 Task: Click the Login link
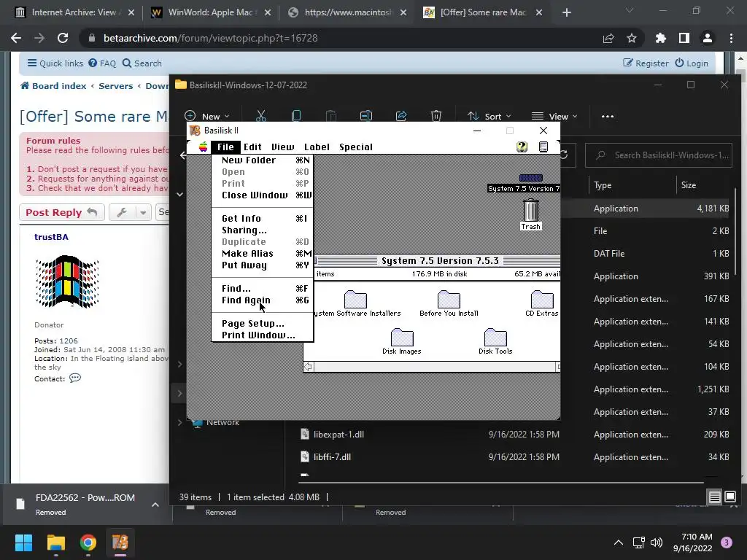(x=692, y=63)
